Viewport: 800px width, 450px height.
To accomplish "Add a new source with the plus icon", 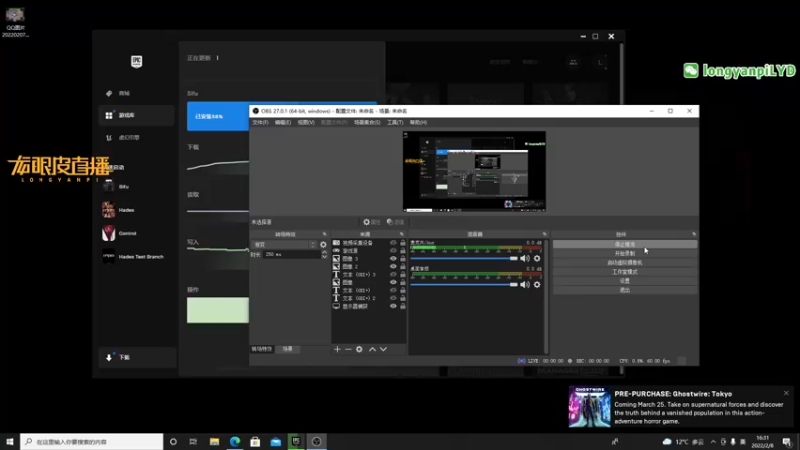I will (x=337, y=349).
